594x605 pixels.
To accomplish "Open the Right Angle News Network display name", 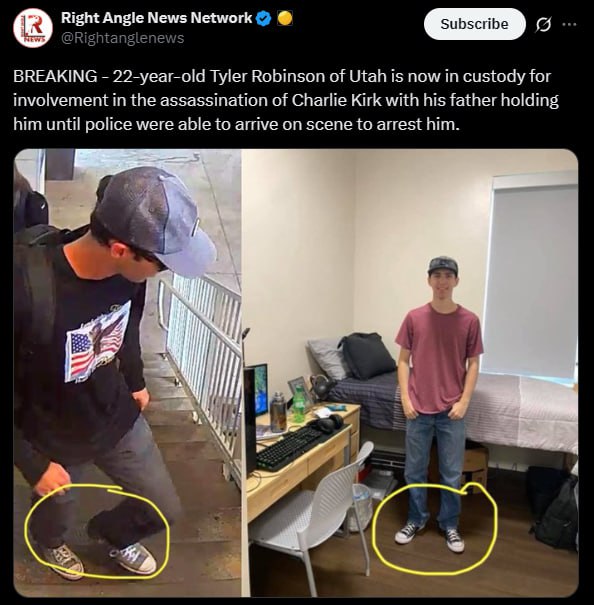I will [156, 18].
